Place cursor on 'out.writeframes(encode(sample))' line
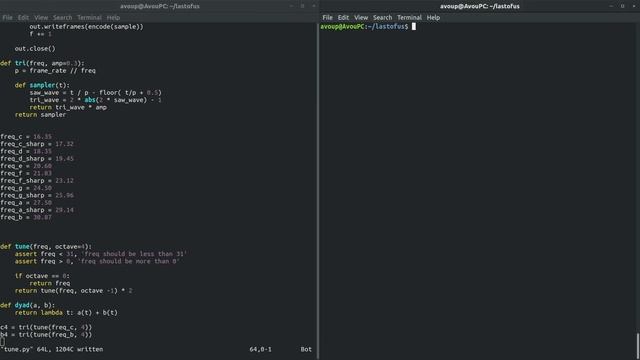 [87, 27]
